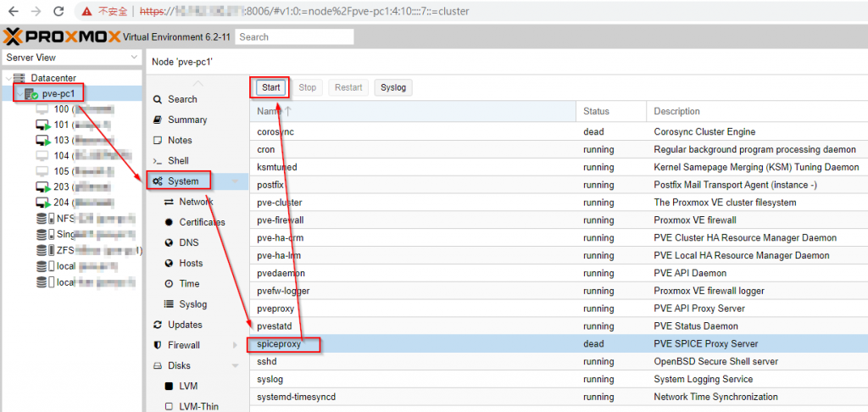Click the Datacenter server icon

[19, 78]
